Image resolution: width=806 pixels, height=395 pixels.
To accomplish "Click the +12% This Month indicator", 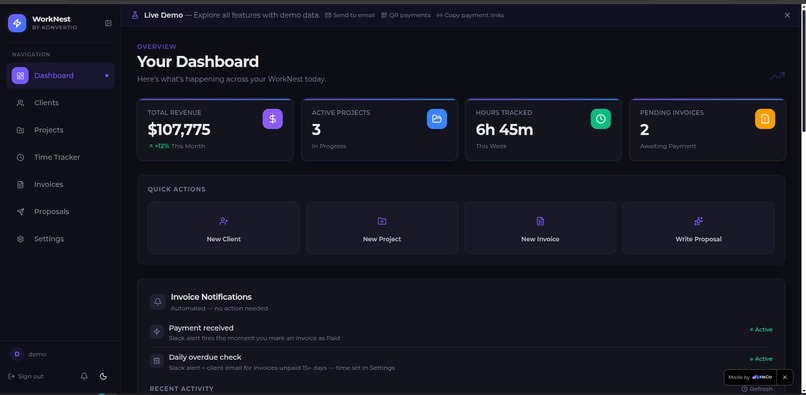I will (x=176, y=146).
